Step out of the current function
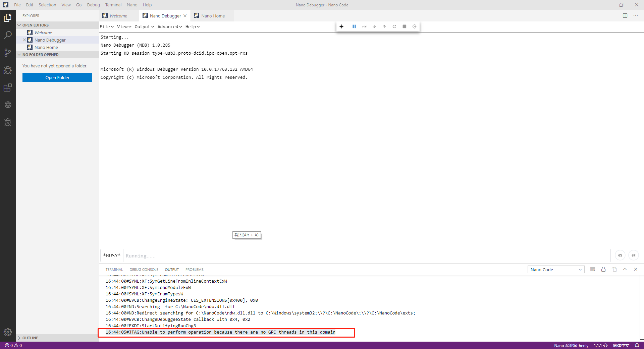The width and height of the screenshot is (644, 349). click(384, 26)
